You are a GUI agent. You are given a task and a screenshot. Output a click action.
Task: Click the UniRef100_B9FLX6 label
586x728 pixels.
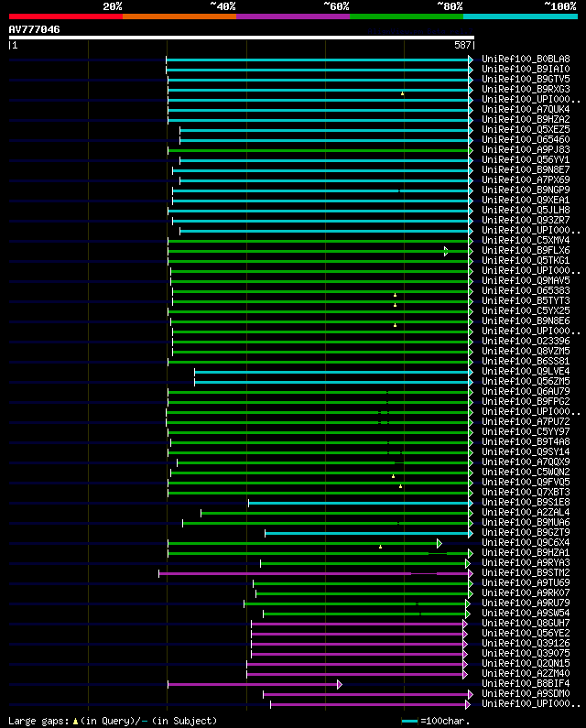526,251
